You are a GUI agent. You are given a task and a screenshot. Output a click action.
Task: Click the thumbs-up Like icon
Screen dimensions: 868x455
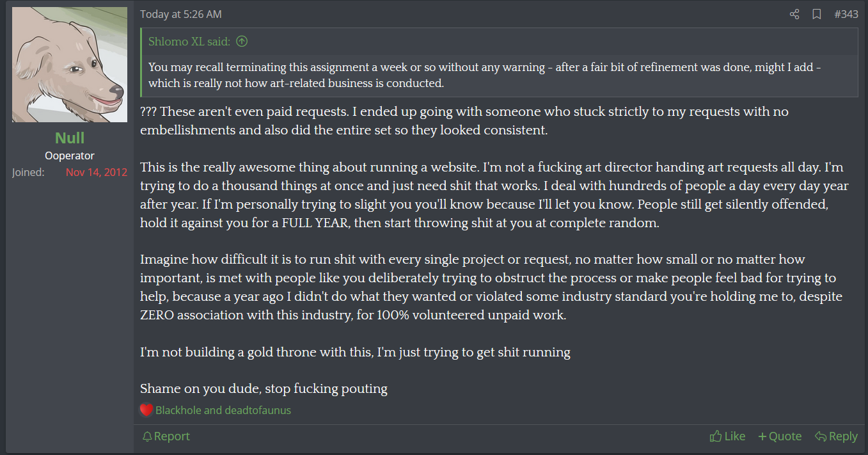(x=716, y=436)
